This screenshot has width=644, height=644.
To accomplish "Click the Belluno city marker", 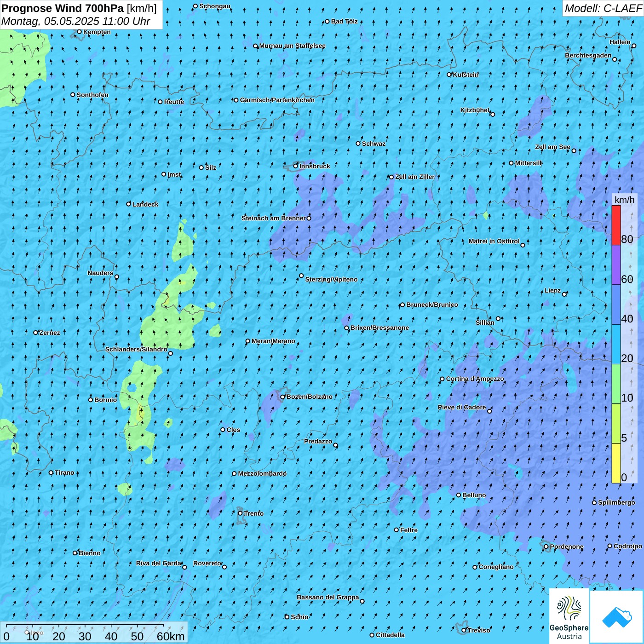I will click(x=459, y=495).
